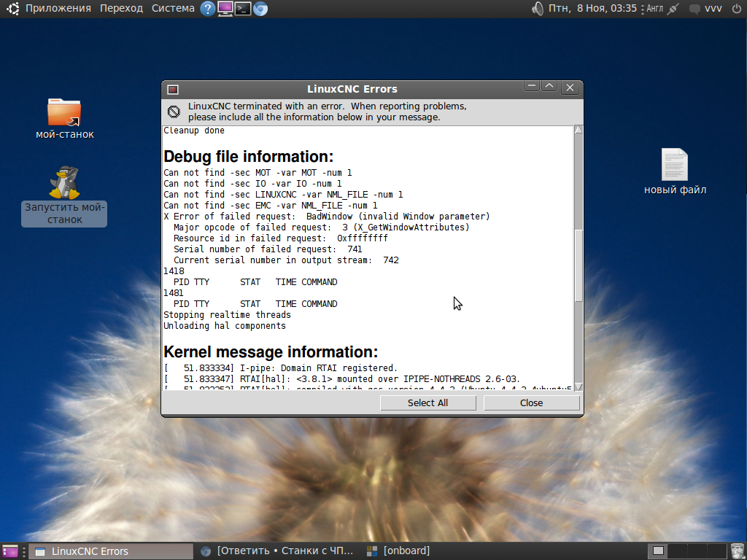Open the trash icon in bottom panel

(737, 551)
